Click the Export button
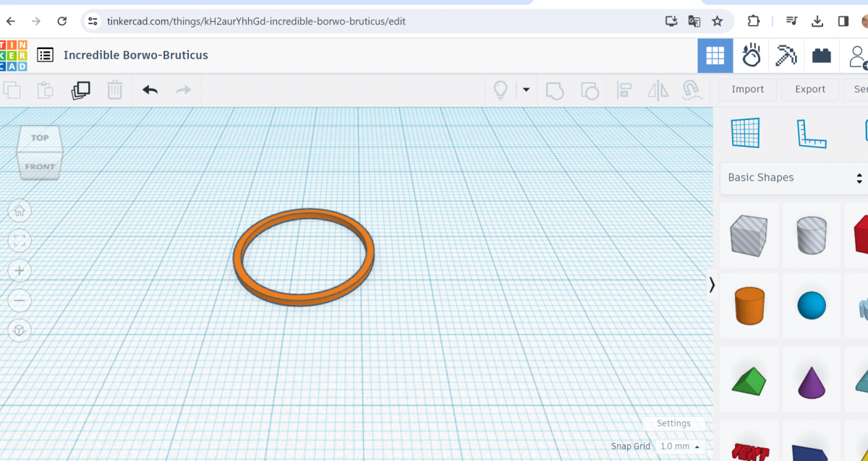The height and width of the screenshot is (461, 868). click(809, 89)
